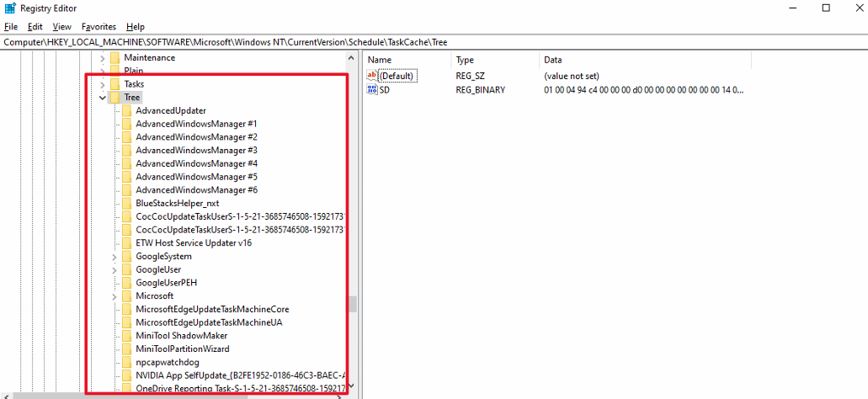Click the "(value not set)" data cell
This screenshot has width=868, height=399.
572,76
